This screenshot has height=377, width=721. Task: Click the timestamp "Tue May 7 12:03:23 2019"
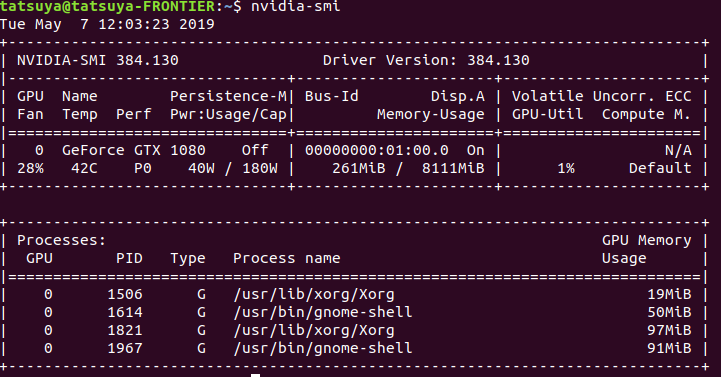[x=107, y=24]
